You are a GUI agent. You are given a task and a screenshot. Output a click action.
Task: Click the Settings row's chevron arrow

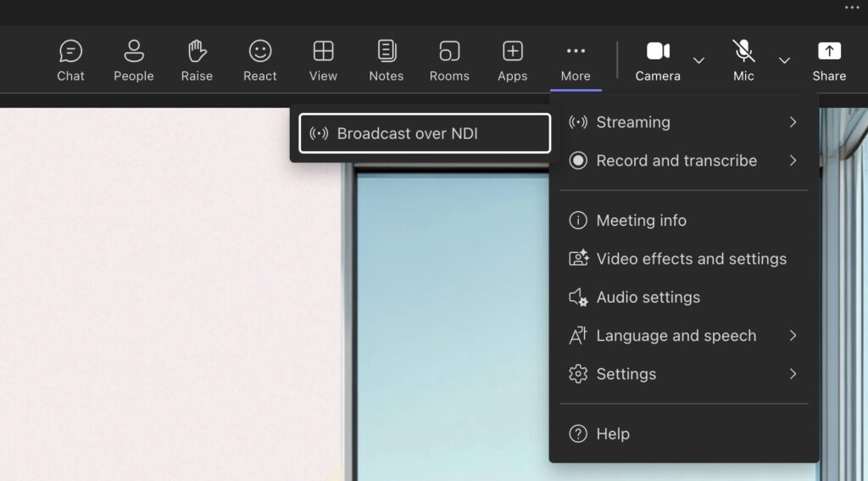click(793, 374)
